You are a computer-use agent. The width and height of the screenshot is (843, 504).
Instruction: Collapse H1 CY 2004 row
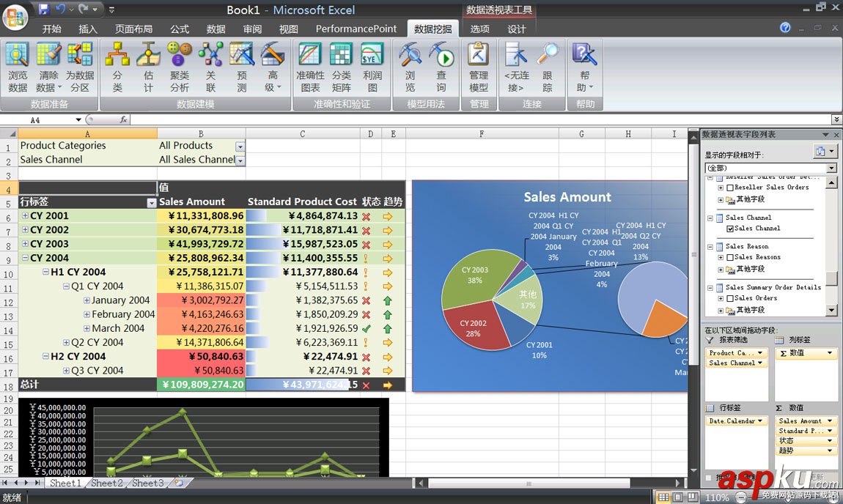pyautogui.click(x=45, y=272)
